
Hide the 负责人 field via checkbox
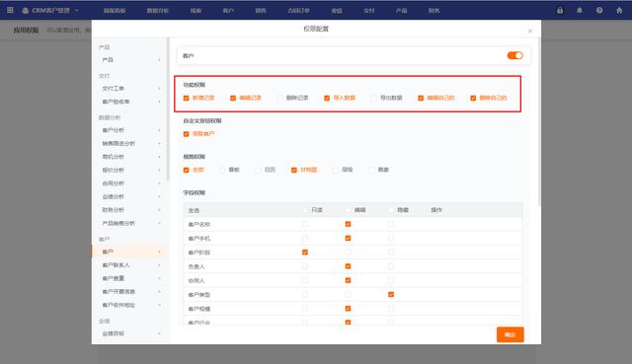[x=391, y=266]
